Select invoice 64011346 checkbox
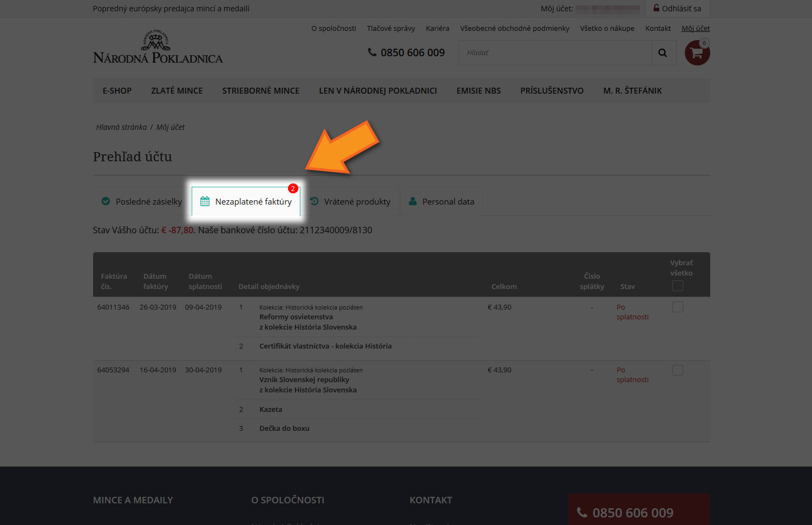 click(x=678, y=307)
